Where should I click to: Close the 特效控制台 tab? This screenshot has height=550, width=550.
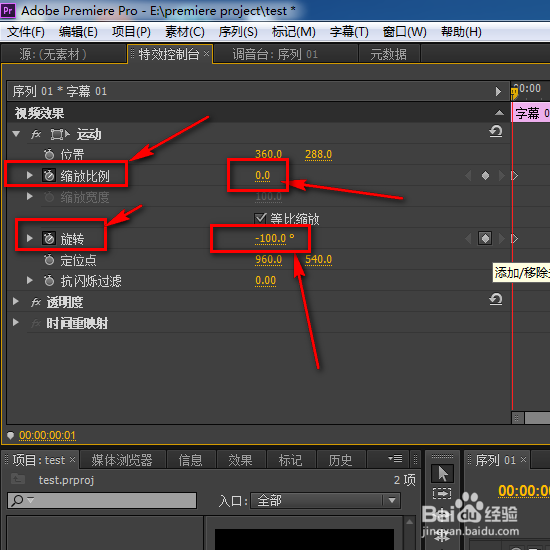[207, 53]
